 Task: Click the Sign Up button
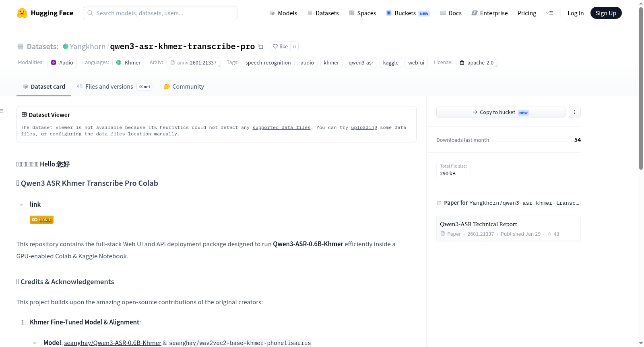[x=606, y=13]
